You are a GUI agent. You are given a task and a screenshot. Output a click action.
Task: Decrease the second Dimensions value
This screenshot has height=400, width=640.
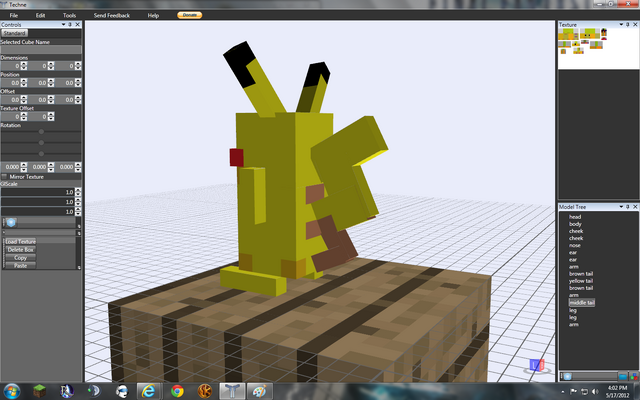[x=51, y=68]
